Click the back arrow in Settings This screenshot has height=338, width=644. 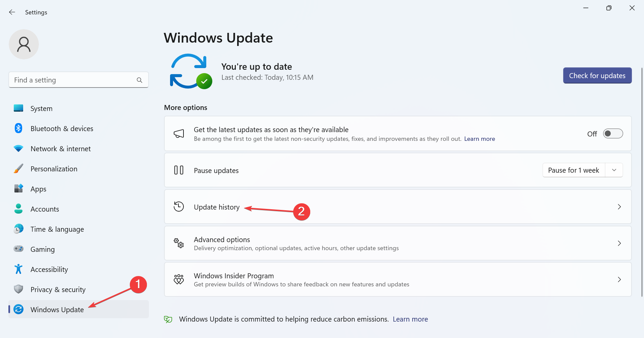[12, 12]
